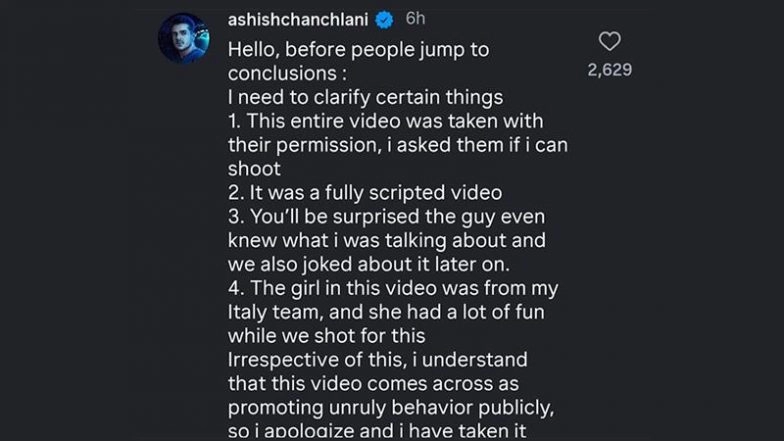This screenshot has height=441, width=784.
Task: Like the comment with the heart icon
Action: (609, 42)
